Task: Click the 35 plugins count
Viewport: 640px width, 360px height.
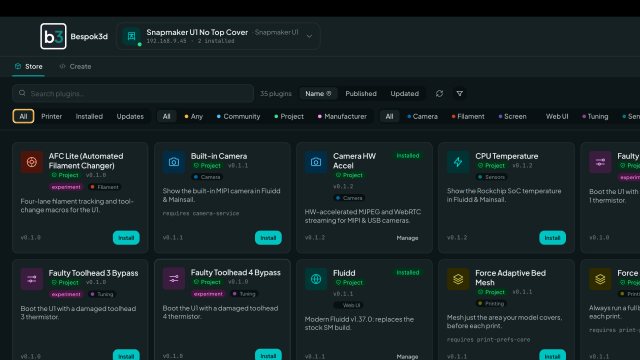Action: click(x=276, y=93)
